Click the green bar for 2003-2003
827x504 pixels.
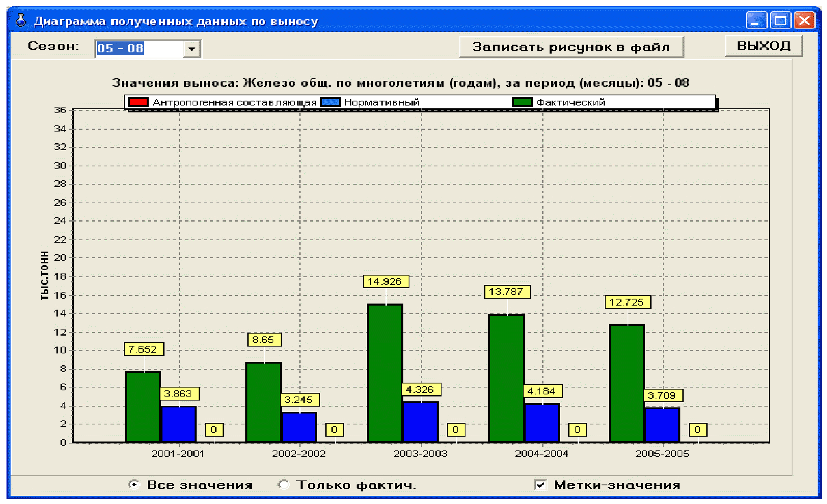pyautogui.click(x=385, y=373)
